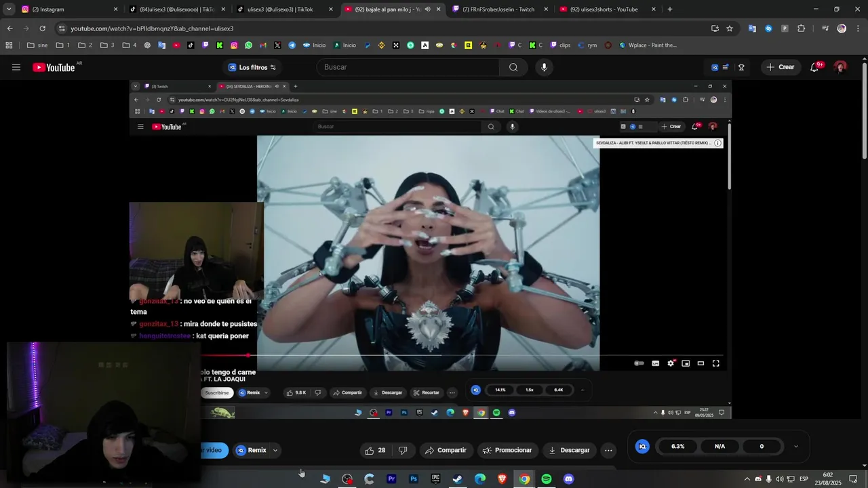Viewport: 868px width, 488px height.
Task: Click the Compartir share button
Action: tap(446, 450)
